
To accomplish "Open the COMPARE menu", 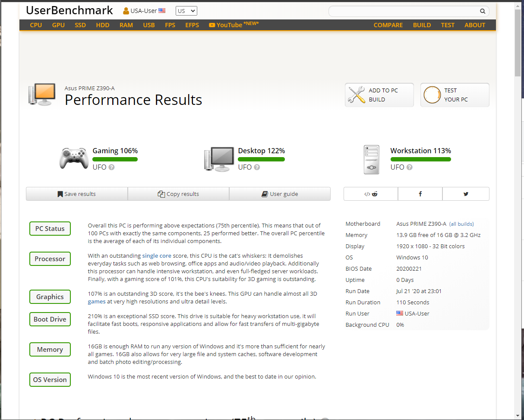I will pos(388,25).
